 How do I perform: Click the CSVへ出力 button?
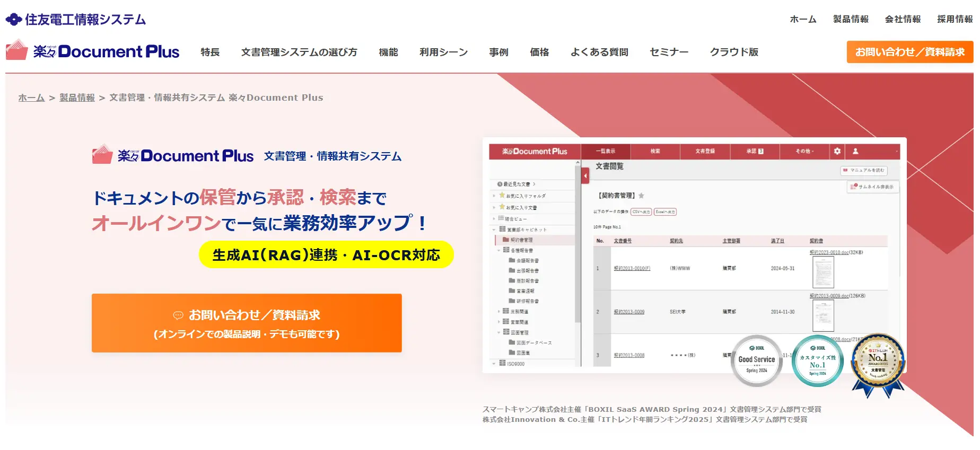click(x=641, y=211)
